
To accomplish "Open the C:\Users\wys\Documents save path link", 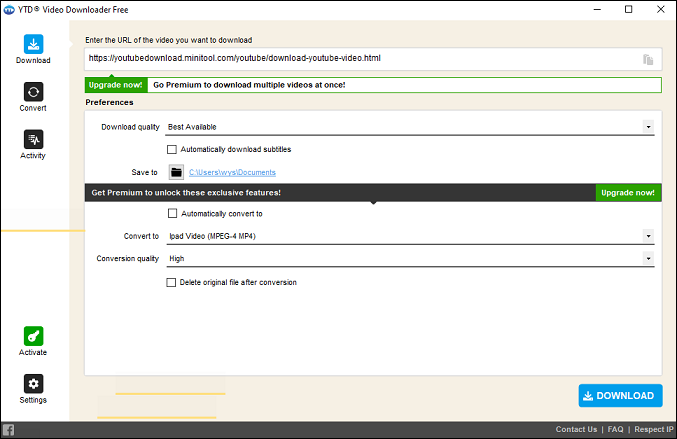I will [x=232, y=172].
